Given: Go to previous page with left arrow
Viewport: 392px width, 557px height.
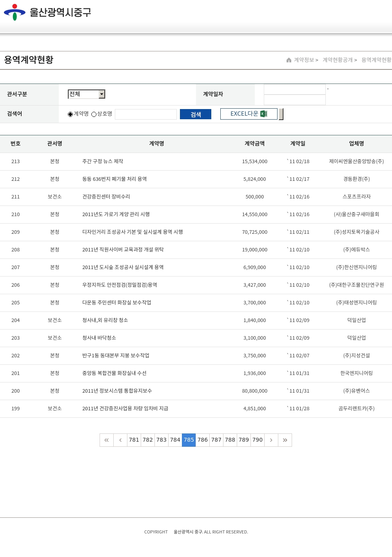Looking at the screenshot, I should click(120, 440).
